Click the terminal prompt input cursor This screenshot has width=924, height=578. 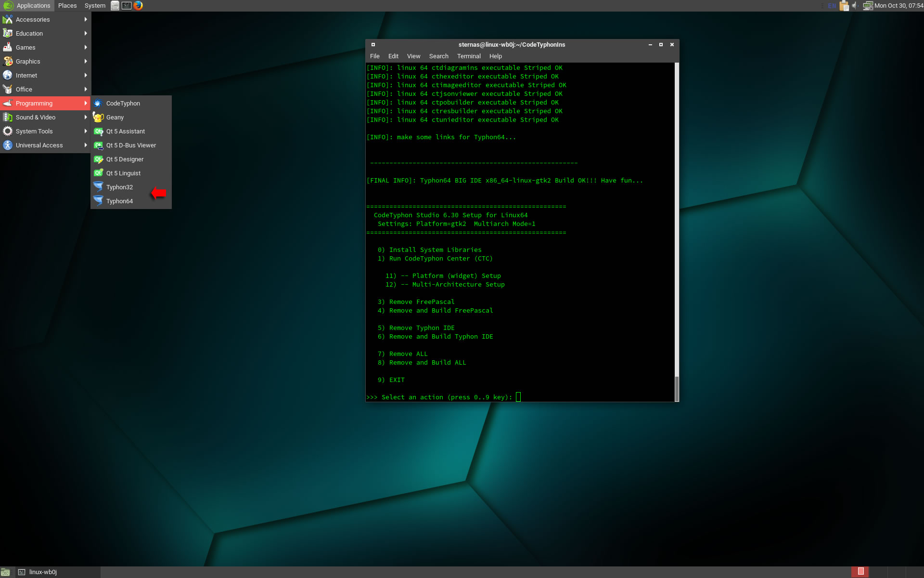pos(518,397)
